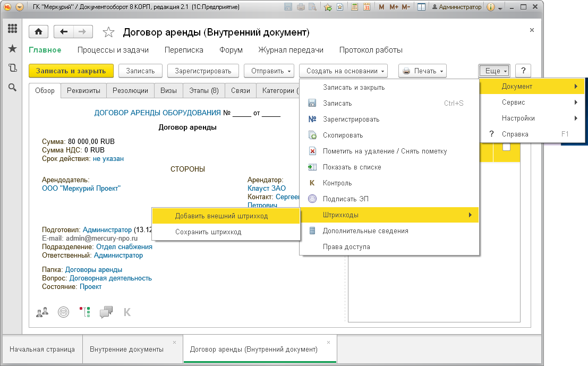Click the Записать toolbar button
The width and height of the screenshot is (588, 366).
point(140,71)
